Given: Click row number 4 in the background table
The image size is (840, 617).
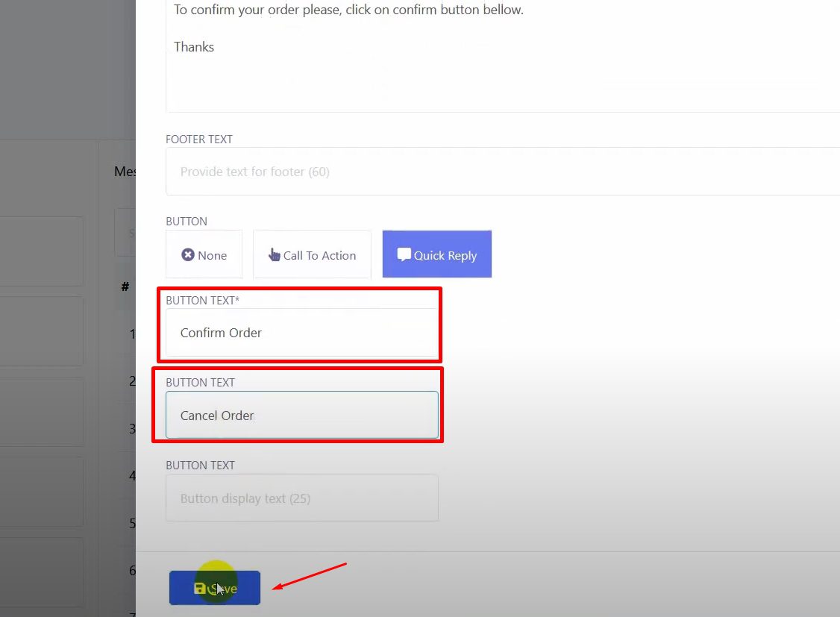Looking at the screenshot, I should click(132, 475).
